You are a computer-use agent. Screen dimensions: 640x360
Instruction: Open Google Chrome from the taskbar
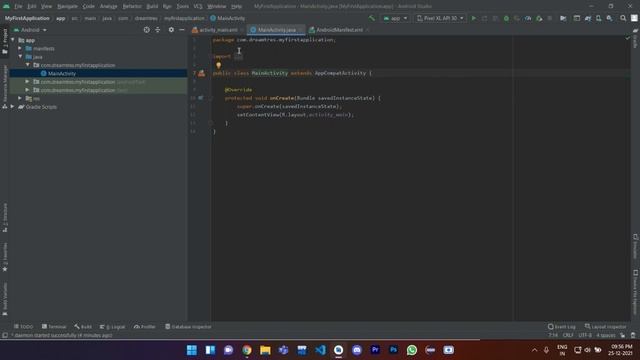click(247, 350)
